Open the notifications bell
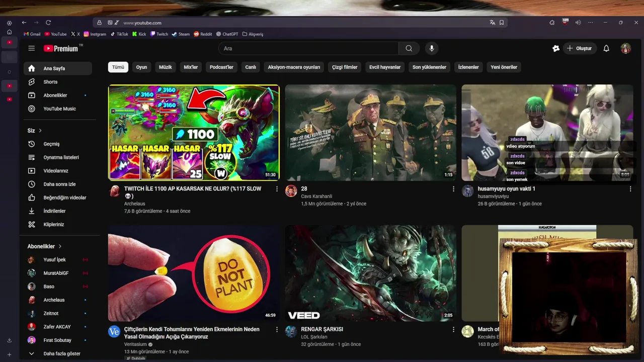 coord(606,48)
